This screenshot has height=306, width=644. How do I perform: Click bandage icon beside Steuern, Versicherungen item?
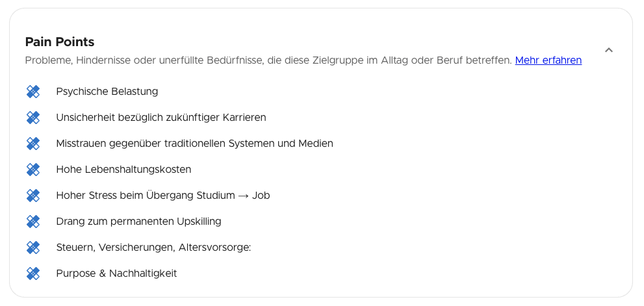pos(33,248)
